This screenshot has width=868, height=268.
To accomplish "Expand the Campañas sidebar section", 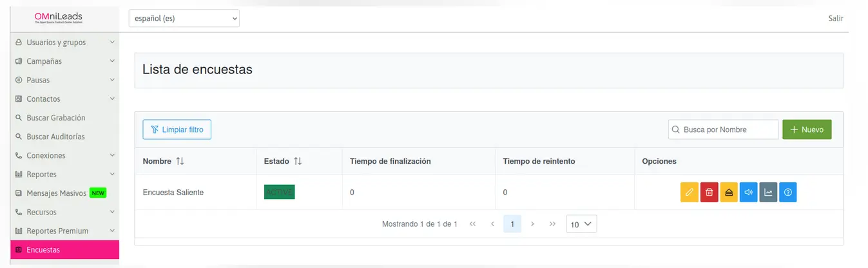I will pos(64,61).
